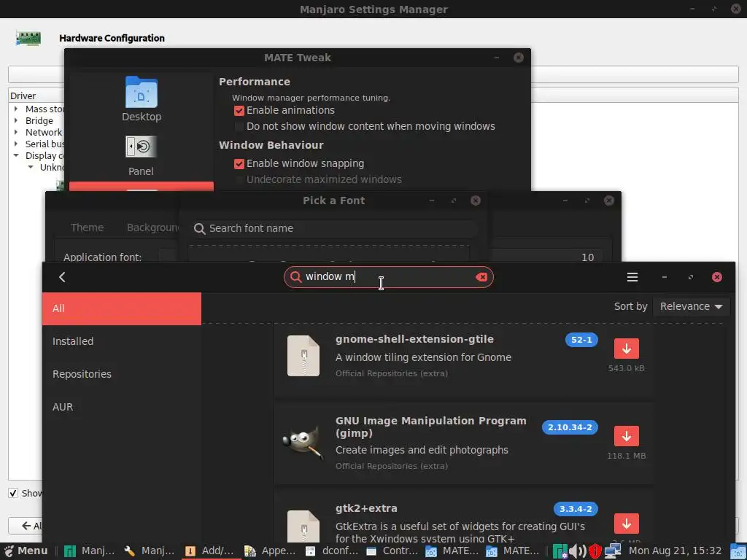Select the Repositories category
Image resolution: width=747 pixels, height=560 pixels.
pos(122,374)
